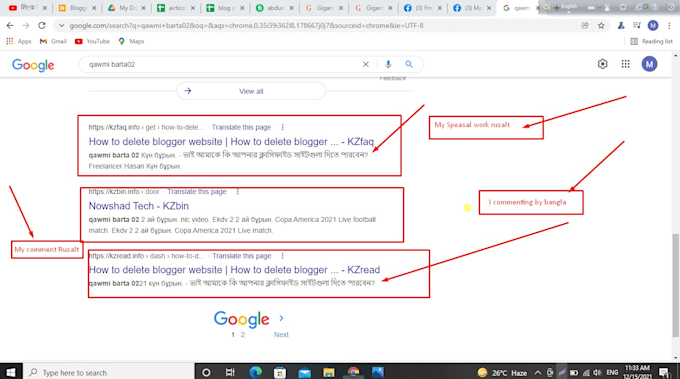Viewport: 680px width, 379px height.
Task: Bookmark this page with star icon
Action: click(x=601, y=26)
